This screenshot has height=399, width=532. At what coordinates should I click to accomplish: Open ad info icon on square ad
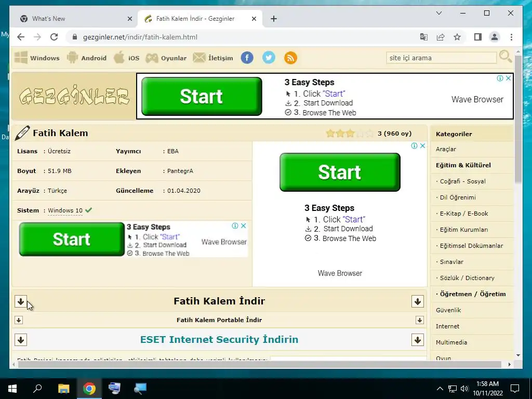click(x=414, y=145)
